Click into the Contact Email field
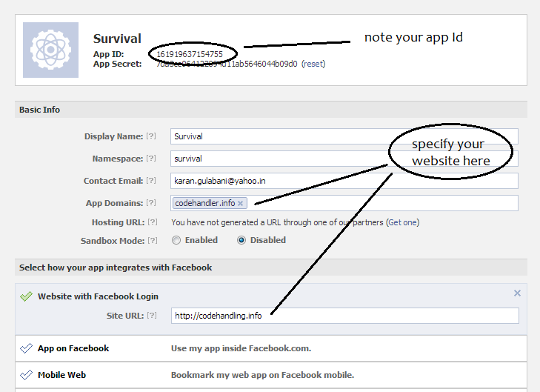 344,181
